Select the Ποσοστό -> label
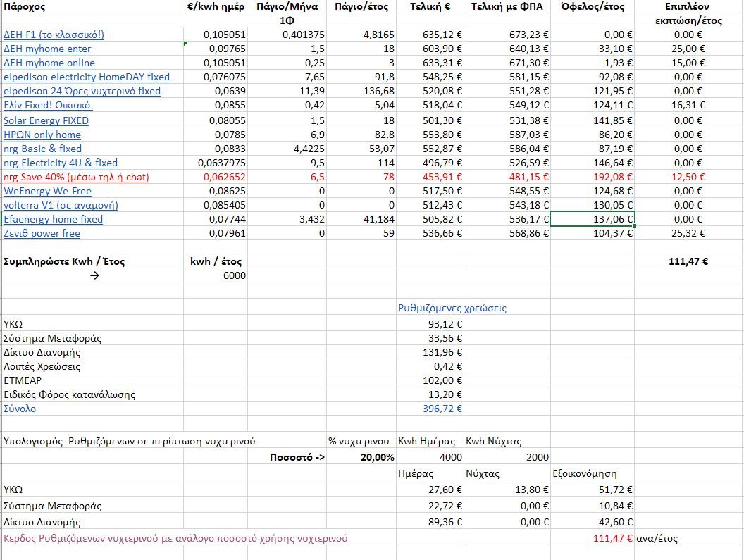744x560 pixels. [x=297, y=457]
